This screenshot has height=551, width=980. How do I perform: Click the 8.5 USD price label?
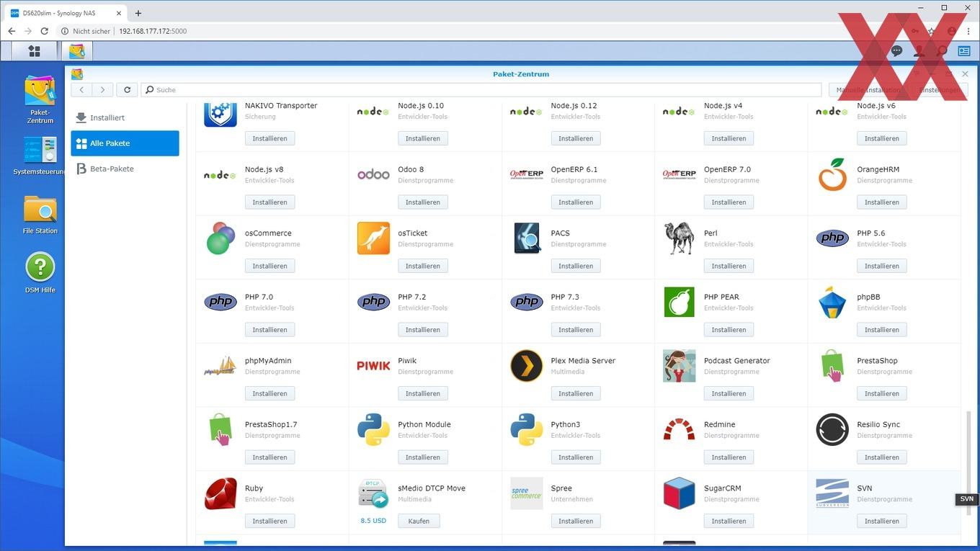[x=373, y=521]
